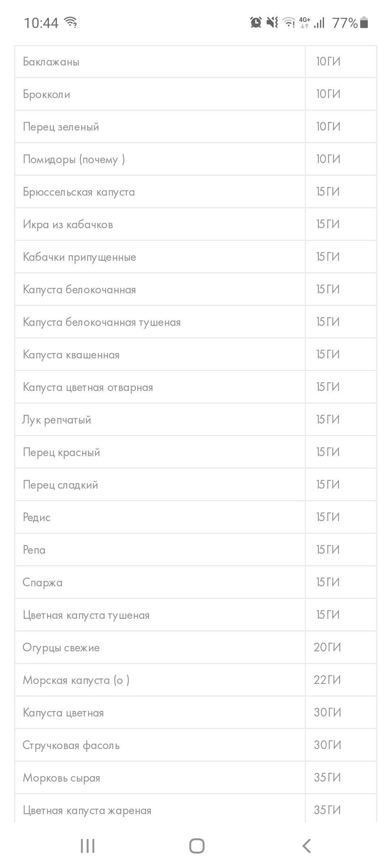Open recent apps with three-bars icon
Screen dimensions: 391x868
[x=88, y=846]
